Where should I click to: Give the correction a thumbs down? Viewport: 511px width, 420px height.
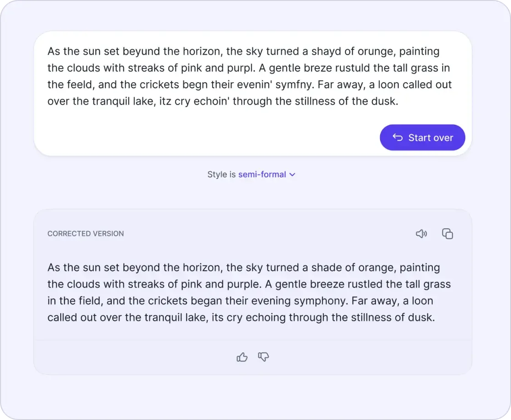tap(264, 357)
